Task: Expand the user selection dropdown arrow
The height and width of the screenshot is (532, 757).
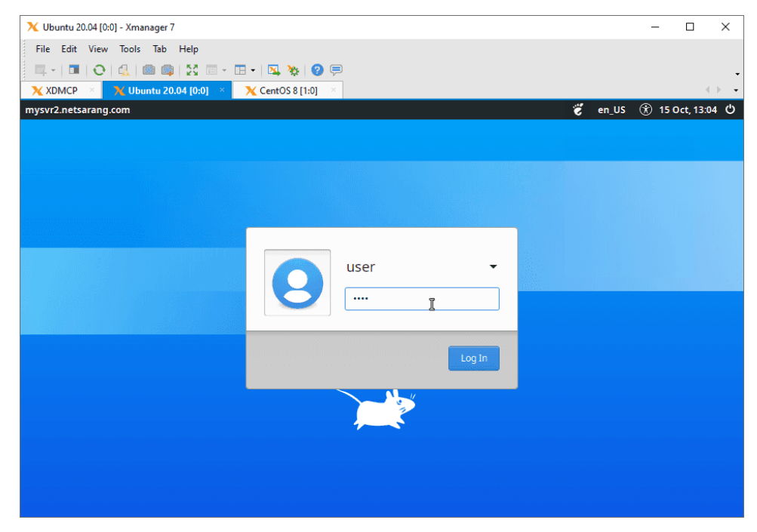Action: (x=493, y=266)
